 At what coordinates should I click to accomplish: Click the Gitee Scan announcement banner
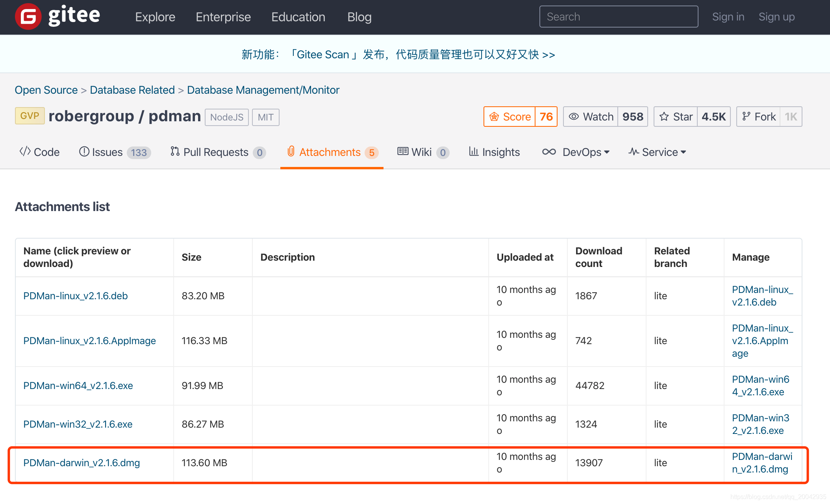click(x=398, y=54)
